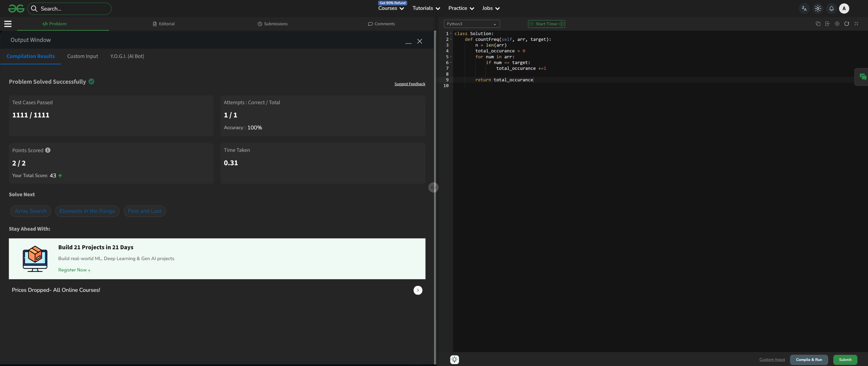Click the import file icon in editor toolbar
Screen dimensions: 868x366
coord(827,24)
